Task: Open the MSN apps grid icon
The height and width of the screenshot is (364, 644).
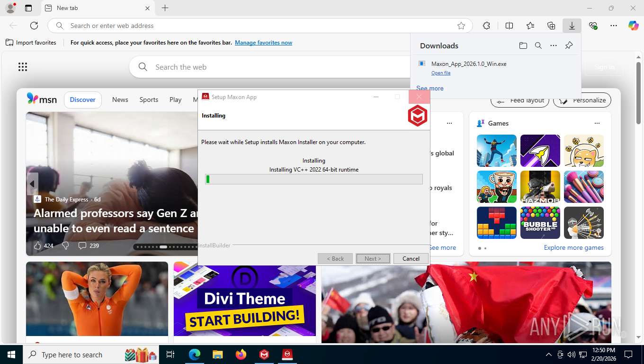Action: [x=22, y=67]
